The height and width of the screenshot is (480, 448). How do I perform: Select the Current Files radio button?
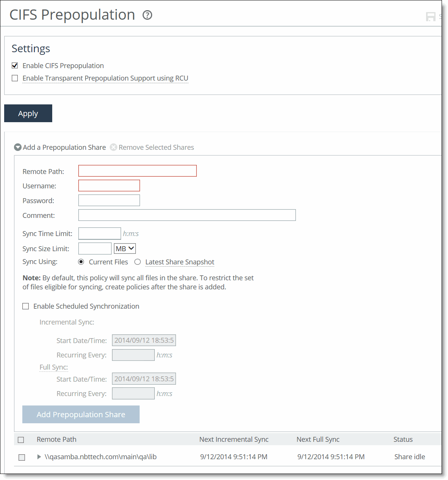tap(81, 262)
